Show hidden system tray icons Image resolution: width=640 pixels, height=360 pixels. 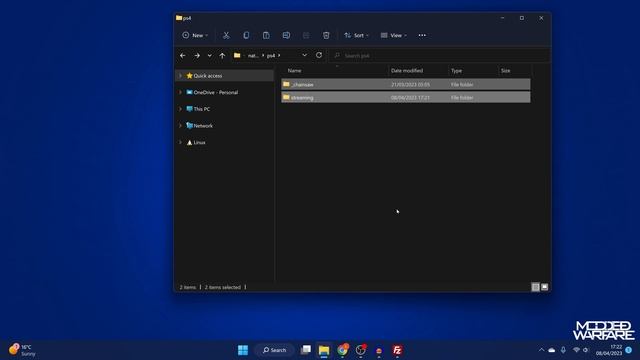pyautogui.click(x=541, y=350)
